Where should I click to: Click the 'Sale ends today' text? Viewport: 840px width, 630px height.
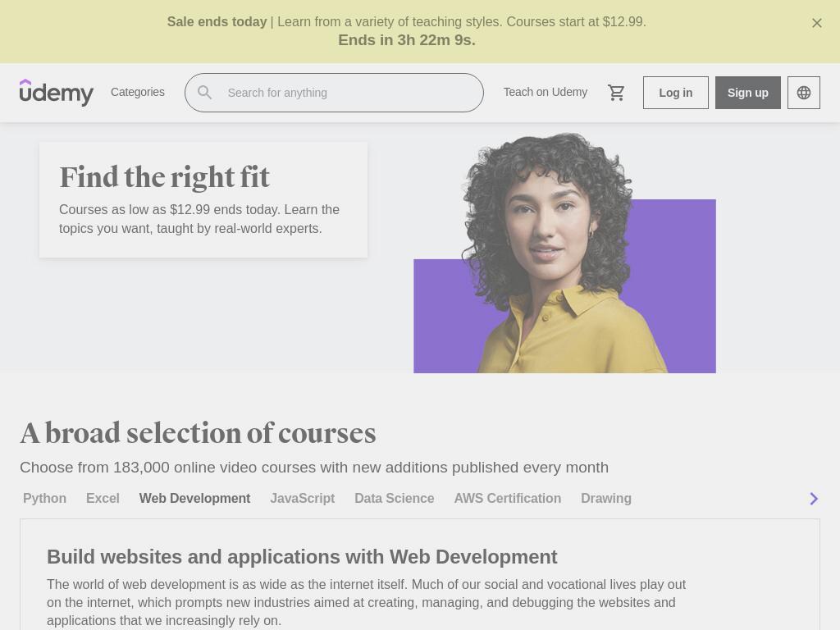217,22
